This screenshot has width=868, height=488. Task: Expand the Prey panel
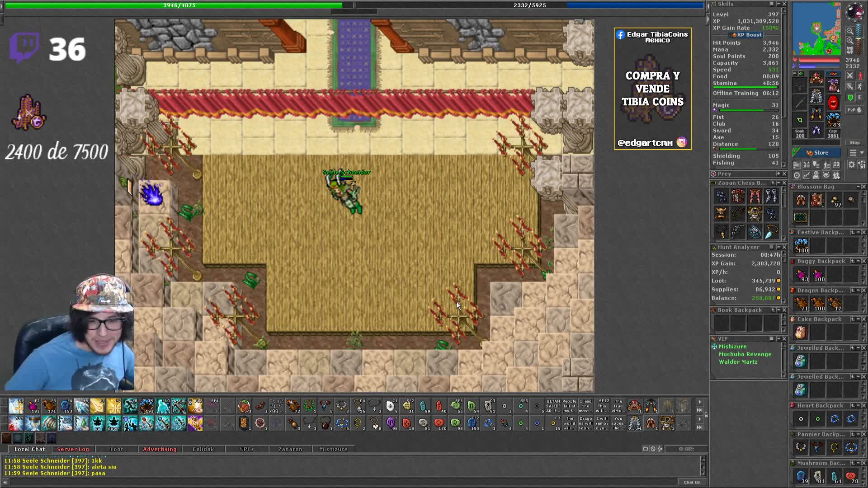(x=778, y=174)
